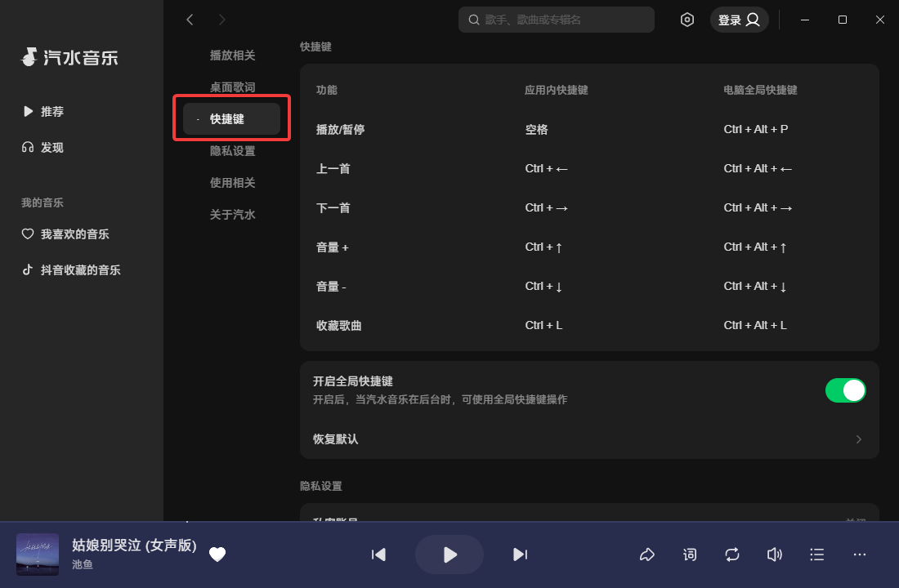Open 我喜欢的音乐 playlist
The width and height of the screenshot is (899, 588).
click(75, 234)
